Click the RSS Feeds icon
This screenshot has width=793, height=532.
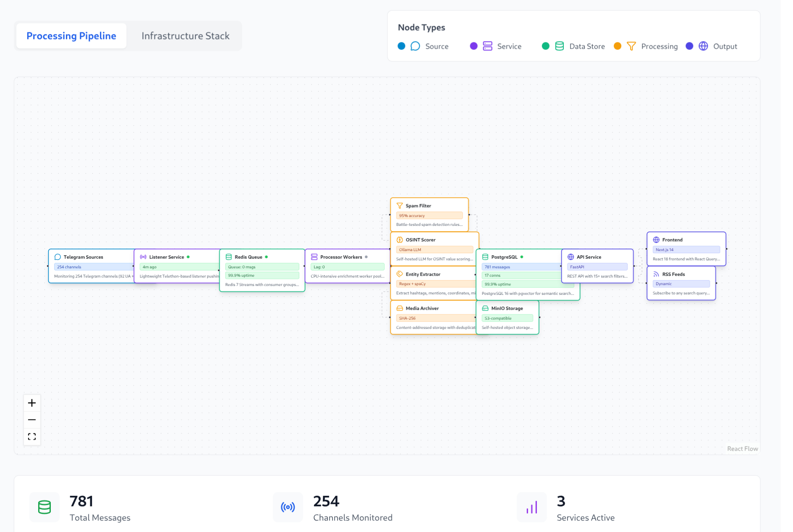coord(656,274)
